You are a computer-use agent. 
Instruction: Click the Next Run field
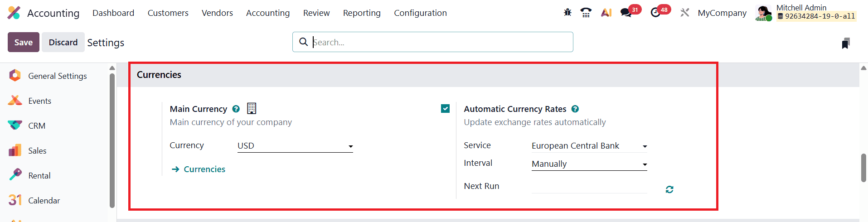589,186
